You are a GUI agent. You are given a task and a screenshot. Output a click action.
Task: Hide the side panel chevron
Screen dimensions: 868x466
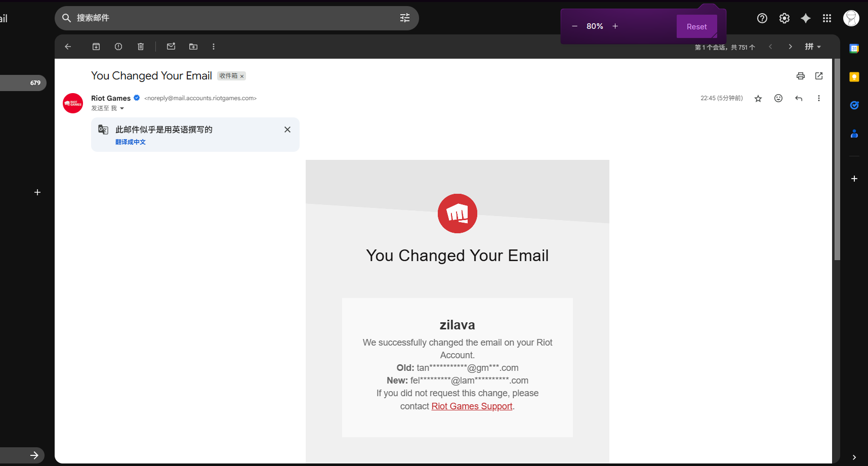point(854,457)
